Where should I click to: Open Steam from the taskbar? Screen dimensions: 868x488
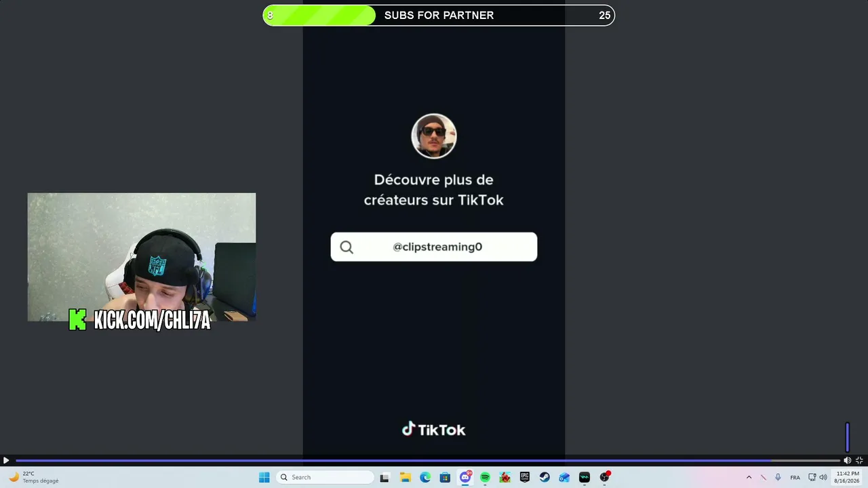(x=545, y=477)
